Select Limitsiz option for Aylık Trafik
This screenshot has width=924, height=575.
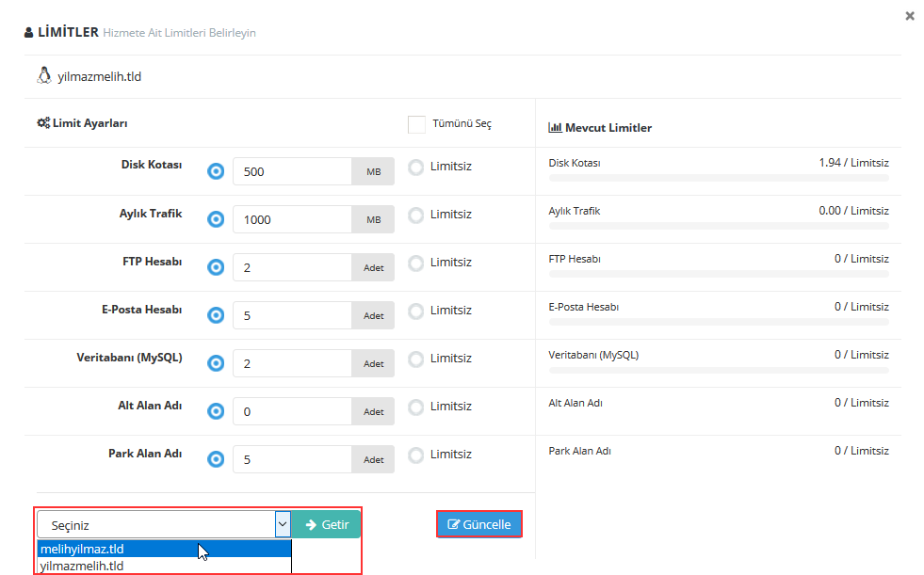pos(416,215)
